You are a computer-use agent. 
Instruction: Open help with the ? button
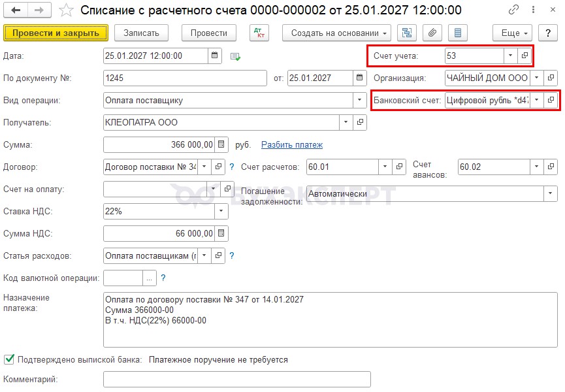point(548,33)
